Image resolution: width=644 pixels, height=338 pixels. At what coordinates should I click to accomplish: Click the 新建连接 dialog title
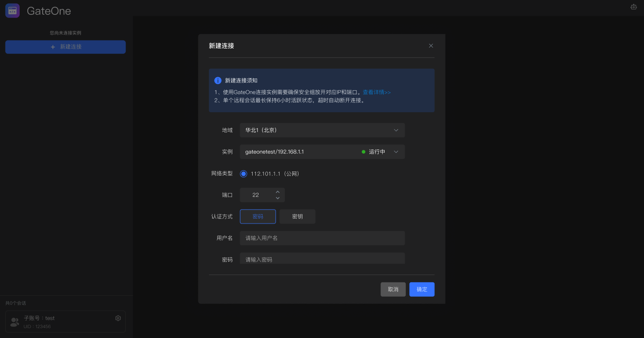pyautogui.click(x=222, y=46)
